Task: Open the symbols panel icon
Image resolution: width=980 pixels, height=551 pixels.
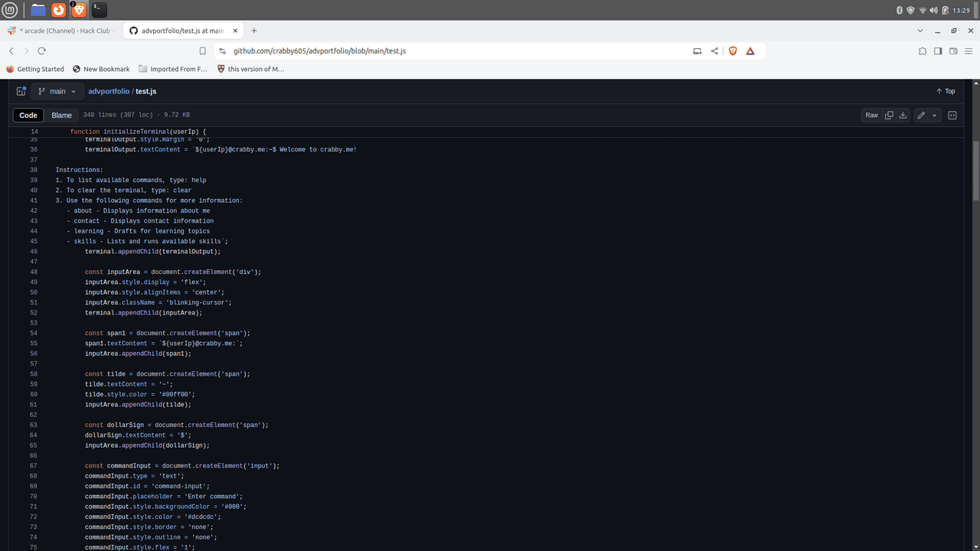Action: tap(952, 116)
